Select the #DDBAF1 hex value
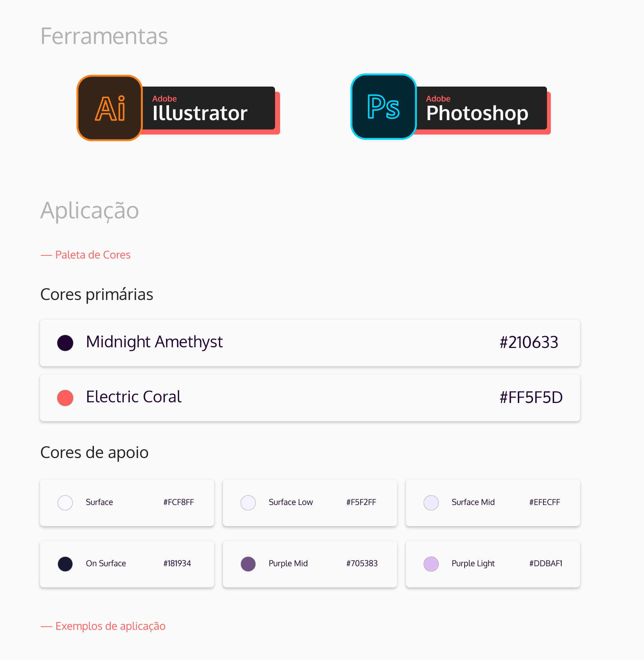644x660 pixels. pyautogui.click(x=546, y=564)
